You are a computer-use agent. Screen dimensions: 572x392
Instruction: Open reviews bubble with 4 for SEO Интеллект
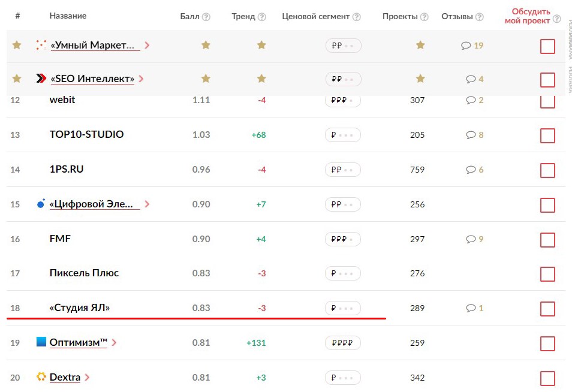(475, 79)
